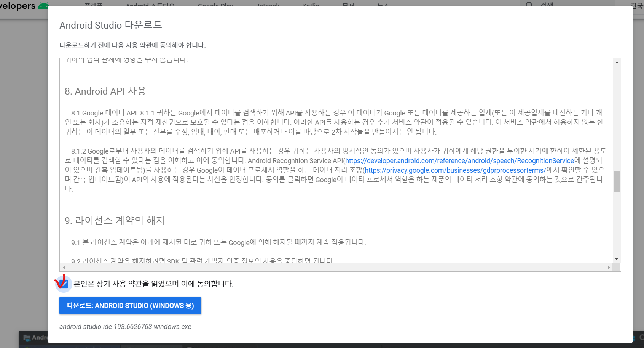
Task: Click the vertical scrollbar thumb in terms box
Action: pos(617,181)
